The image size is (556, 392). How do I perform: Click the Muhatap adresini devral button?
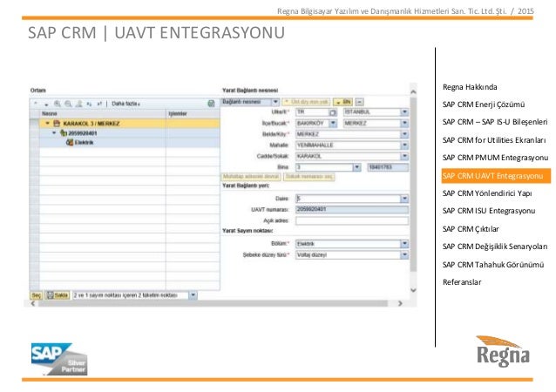[251, 177]
